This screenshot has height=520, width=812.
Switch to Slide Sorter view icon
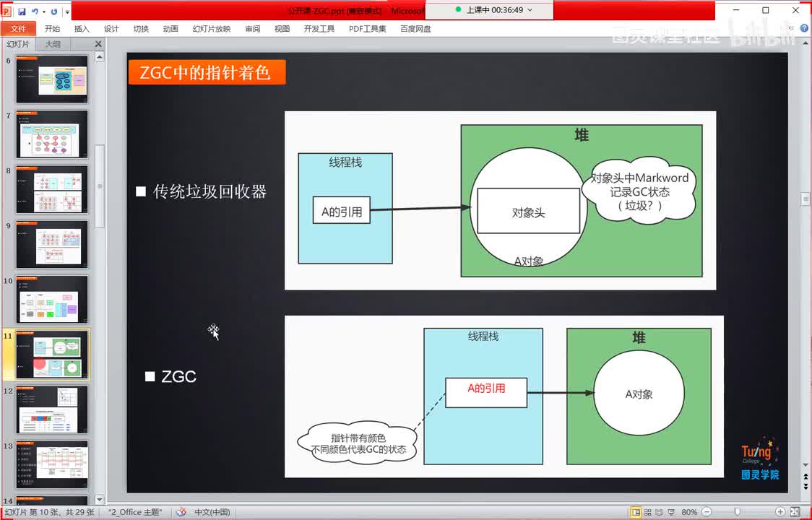click(x=647, y=512)
